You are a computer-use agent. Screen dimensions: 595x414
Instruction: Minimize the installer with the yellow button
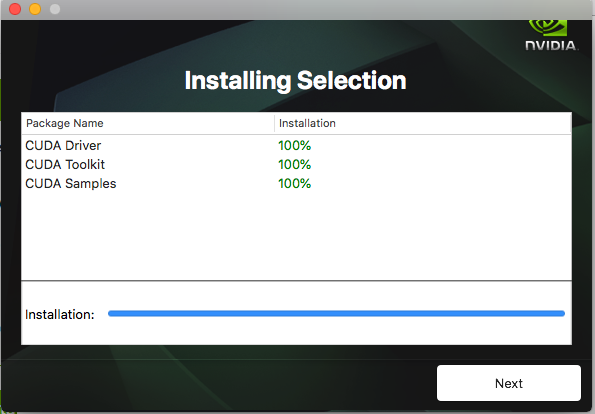[35, 9]
